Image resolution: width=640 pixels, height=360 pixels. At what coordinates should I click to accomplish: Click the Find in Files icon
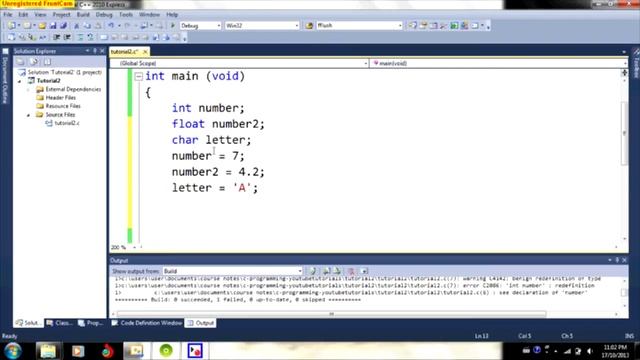point(309,26)
